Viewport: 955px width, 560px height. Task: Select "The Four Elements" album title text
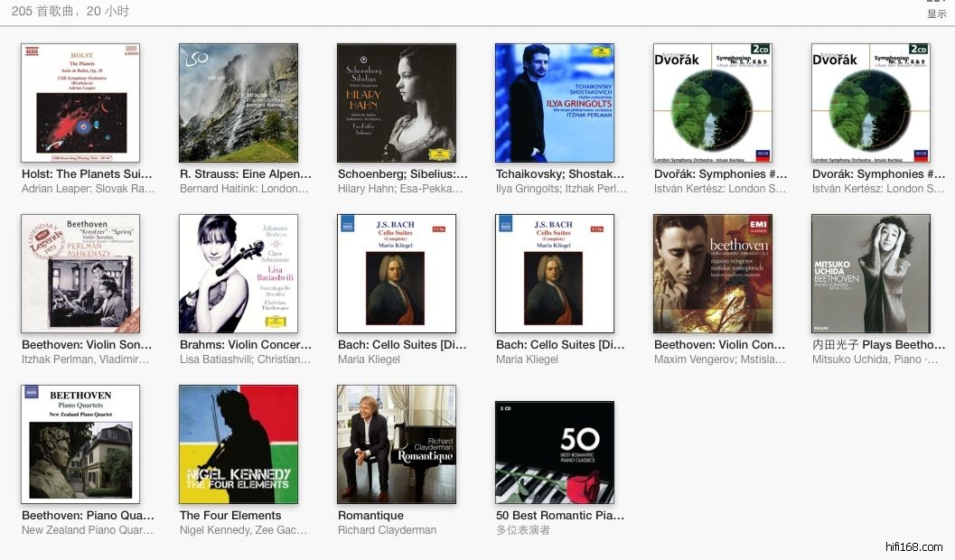point(230,516)
